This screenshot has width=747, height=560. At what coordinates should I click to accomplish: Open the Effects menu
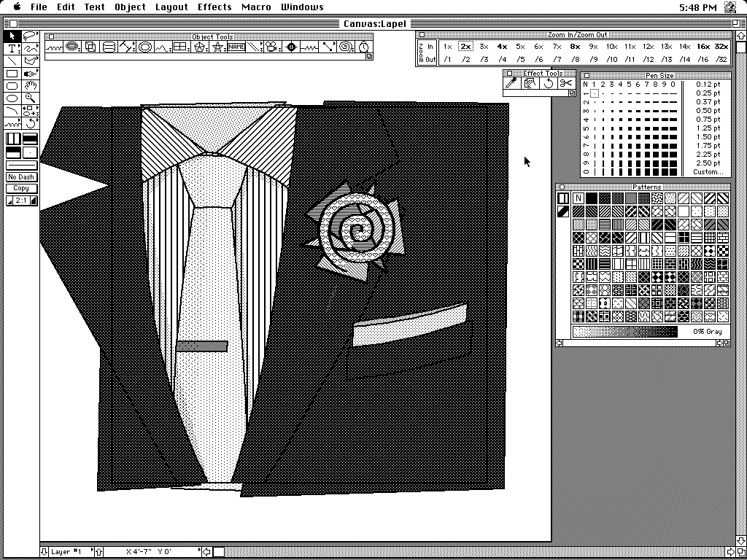tap(214, 7)
